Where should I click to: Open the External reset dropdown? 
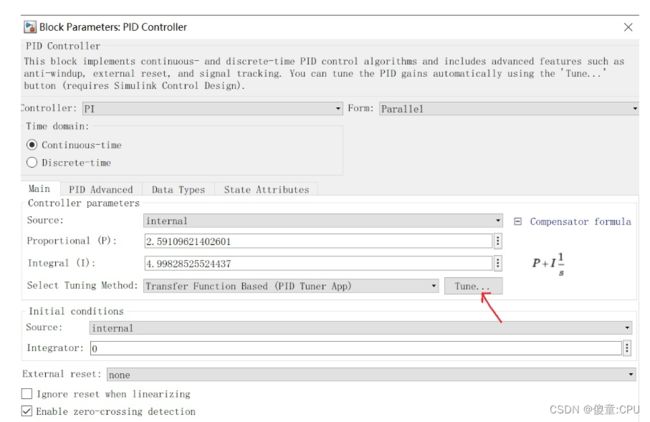click(x=371, y=374)
